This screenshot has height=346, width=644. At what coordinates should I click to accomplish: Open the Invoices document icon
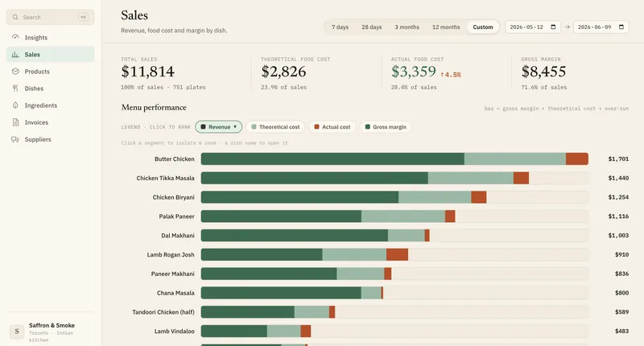[15, 122]
